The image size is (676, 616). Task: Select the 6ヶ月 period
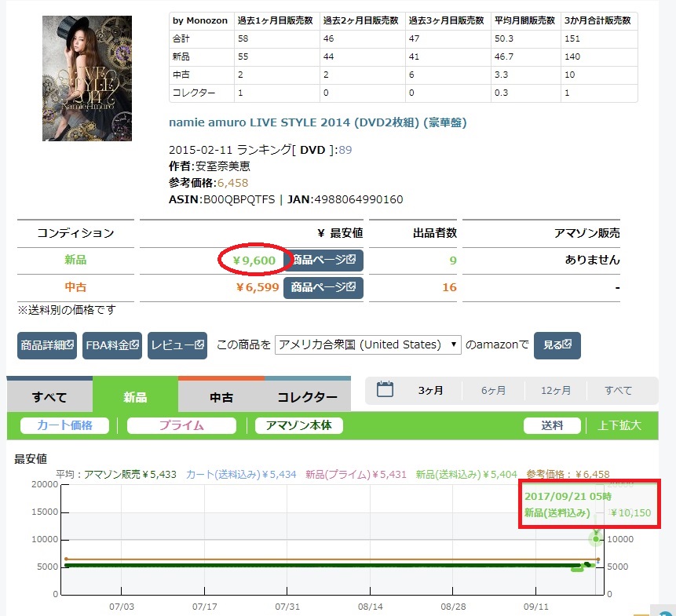pyautogui.click(x=493, y=390)
